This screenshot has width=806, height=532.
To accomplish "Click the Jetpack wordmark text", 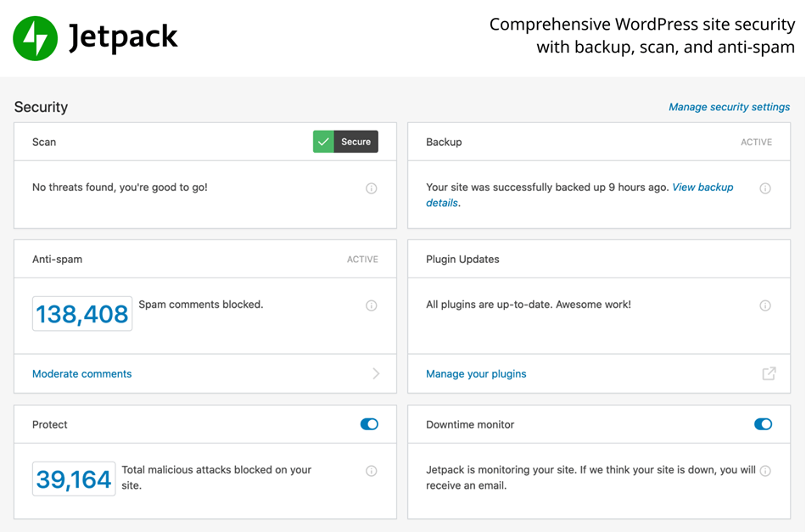I will (123, 38).
